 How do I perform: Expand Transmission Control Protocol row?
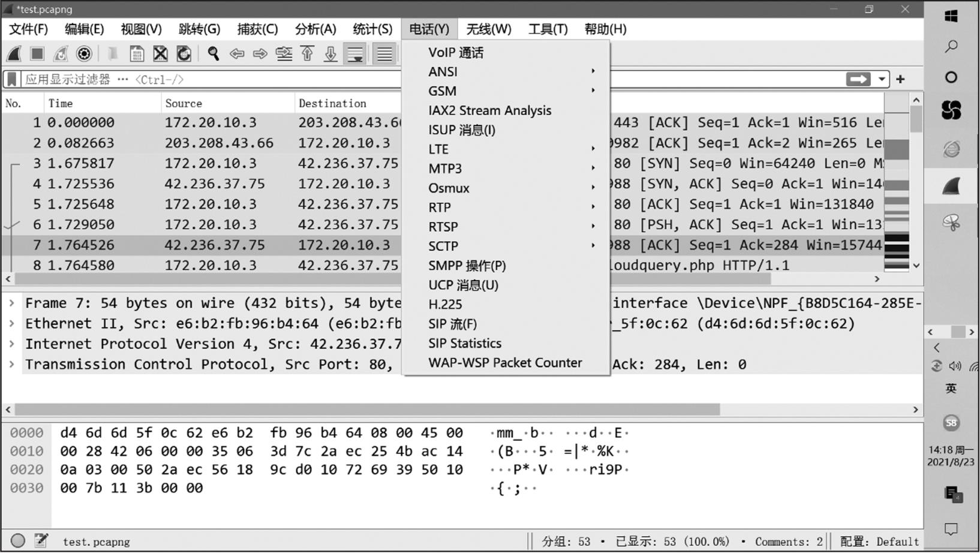click(11, 365)
